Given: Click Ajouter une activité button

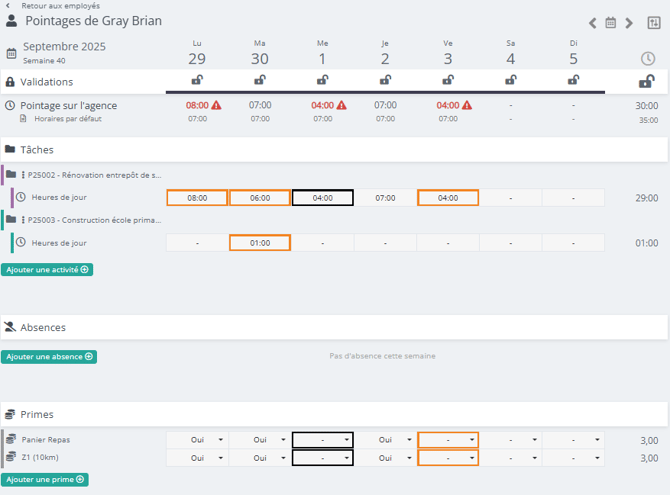Looking at the screenshot, I should (x=47, y=270).
